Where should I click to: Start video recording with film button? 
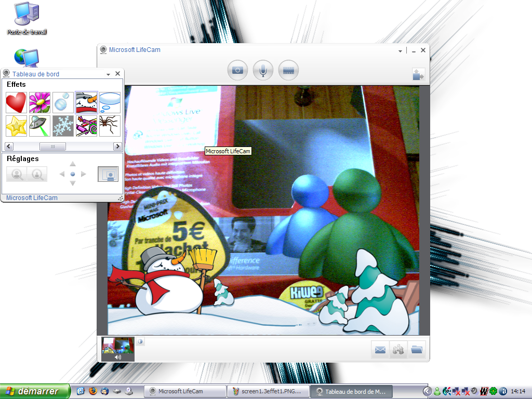click(288, 70)
